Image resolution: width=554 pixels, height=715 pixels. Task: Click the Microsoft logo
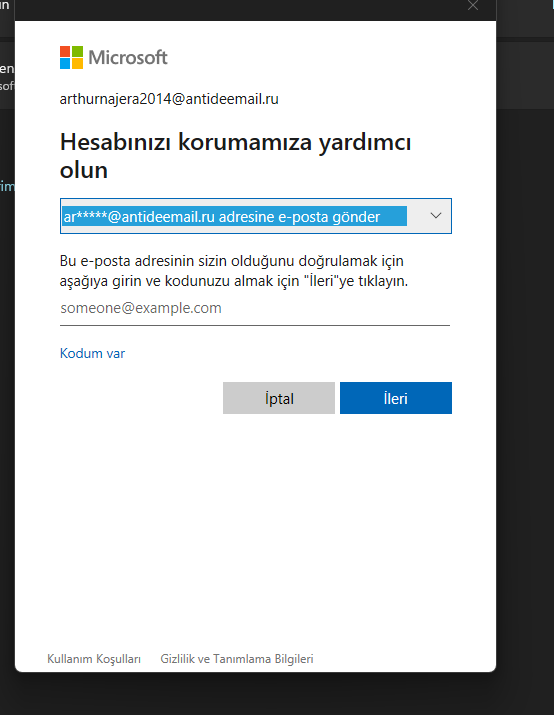pyautogui.click(x=114, y=57)
